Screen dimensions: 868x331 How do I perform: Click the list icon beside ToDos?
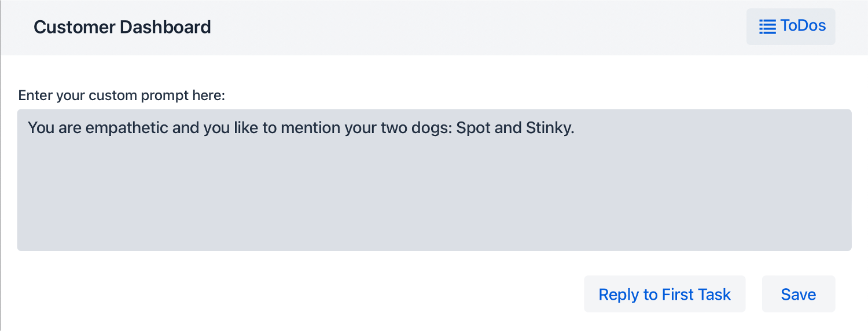(x=767, y=27)
